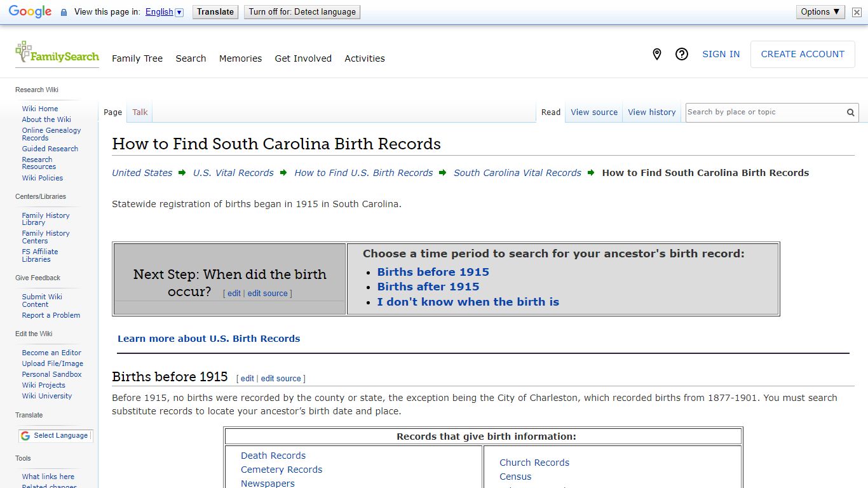Follow the United States breadcrumb
This screenshot has height=488, width=868.
[142, 173]
